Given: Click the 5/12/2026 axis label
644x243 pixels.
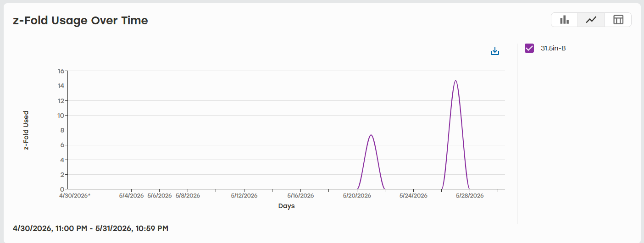Looking at the screenshot, I should (x=244, y=196).
